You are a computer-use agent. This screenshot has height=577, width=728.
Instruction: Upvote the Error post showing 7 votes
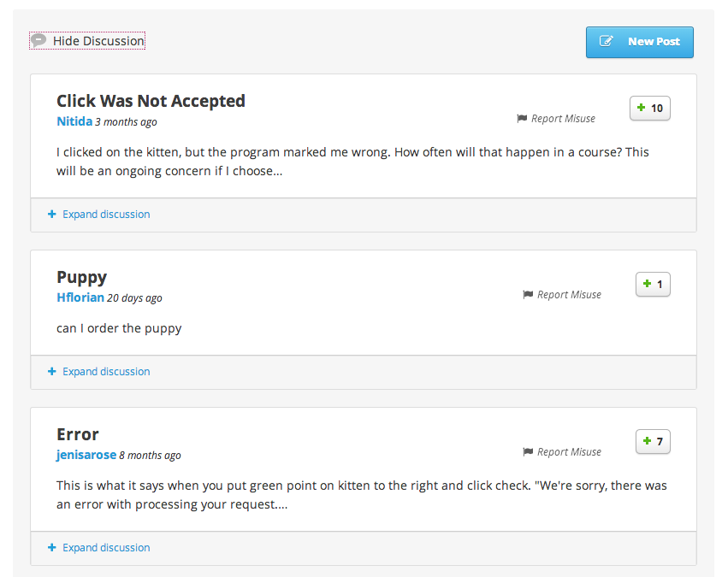coord(653,442)
